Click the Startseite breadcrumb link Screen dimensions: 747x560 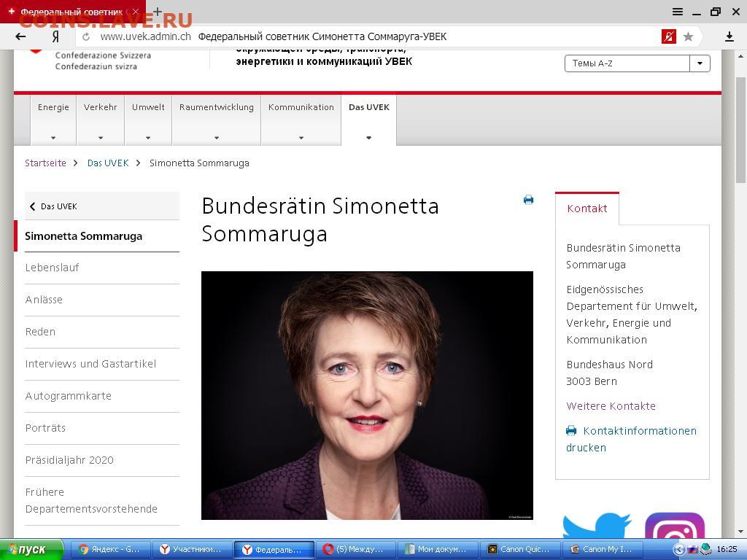tap(45, 163)
